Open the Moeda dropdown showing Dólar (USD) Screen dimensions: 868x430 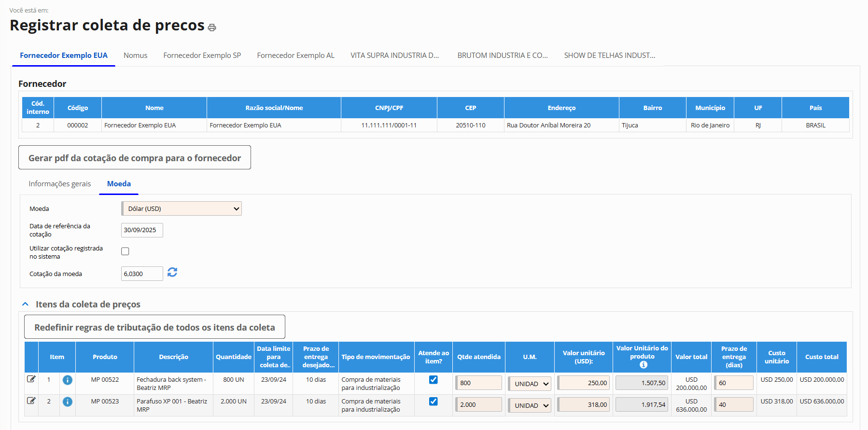pos(182,208)
